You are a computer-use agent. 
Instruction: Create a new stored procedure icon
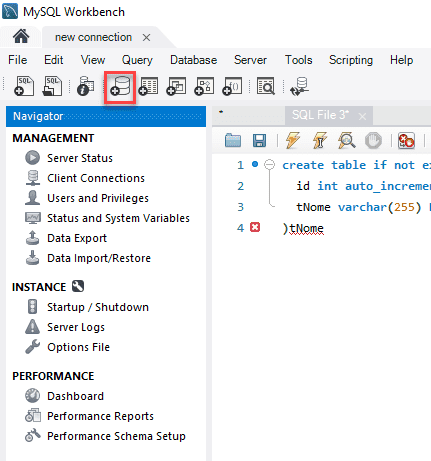(x=204, y=86)
